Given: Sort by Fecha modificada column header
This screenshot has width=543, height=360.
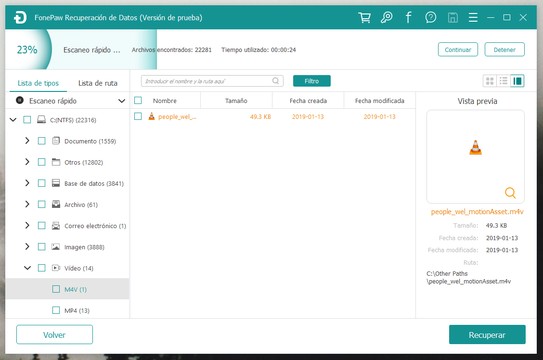Looking at the screenshot, I should 380,100.
